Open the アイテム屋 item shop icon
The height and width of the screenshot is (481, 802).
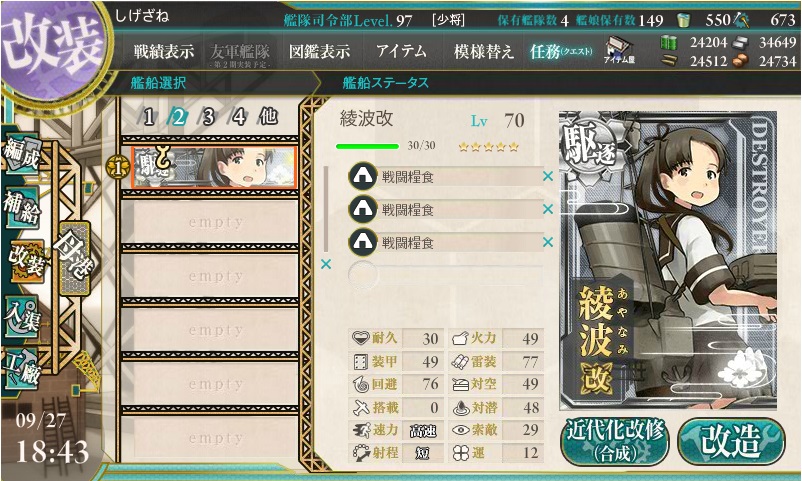619,50
